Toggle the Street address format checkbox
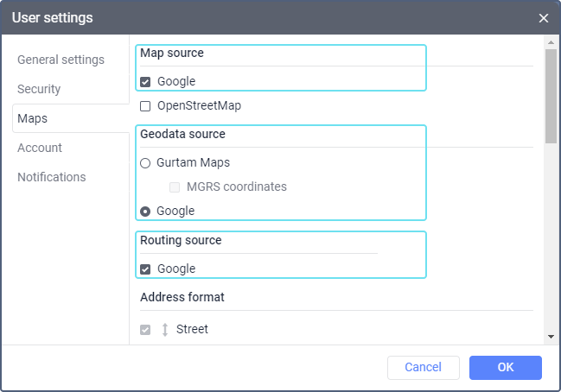Image resolution: width=561 pixels, height=392 pixels. (x=145, y=329)
